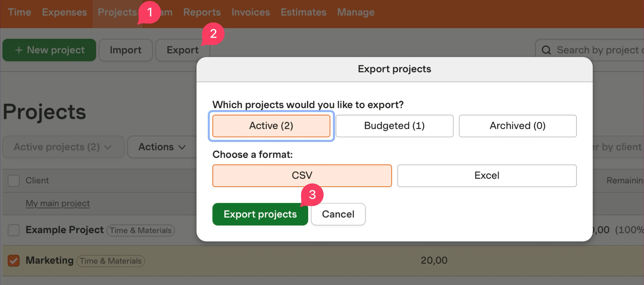Click the plus icon on New project

[19, 50]
